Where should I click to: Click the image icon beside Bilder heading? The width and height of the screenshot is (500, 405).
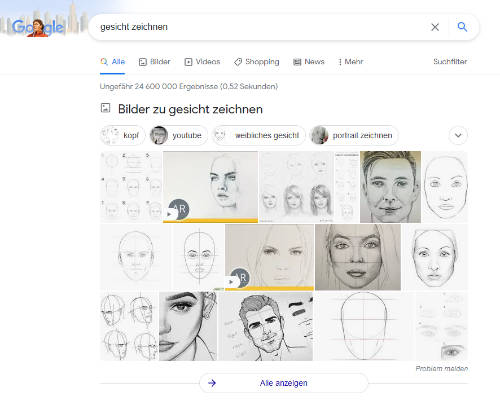coord(105,108)
